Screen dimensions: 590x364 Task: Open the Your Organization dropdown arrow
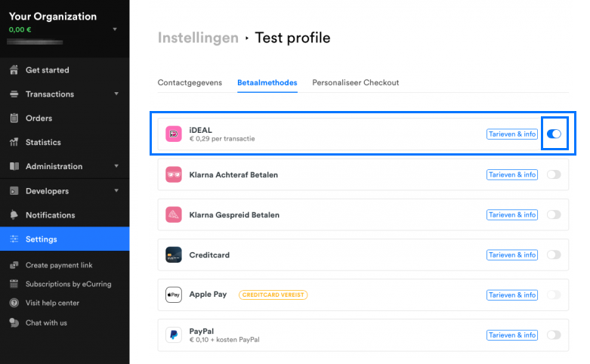[115, 29]
